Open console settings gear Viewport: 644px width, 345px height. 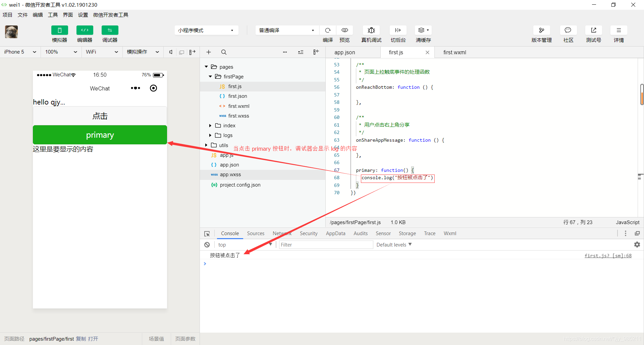point(637,245)
